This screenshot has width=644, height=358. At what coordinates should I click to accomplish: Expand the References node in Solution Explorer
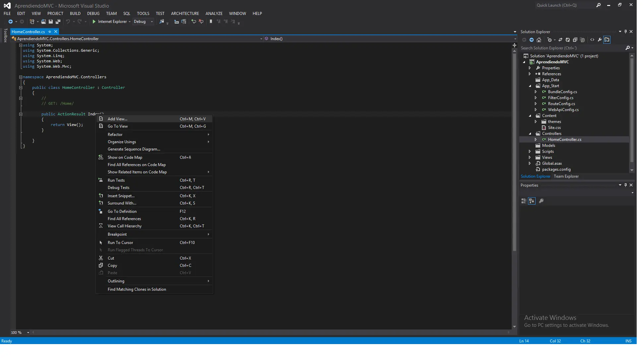[x=530, y=74]
